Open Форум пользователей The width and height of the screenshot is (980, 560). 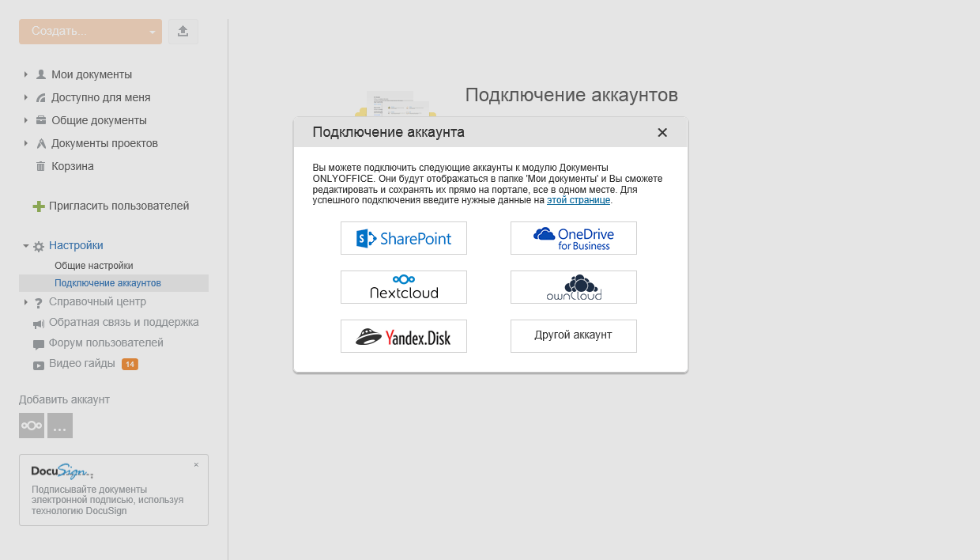[x=106, y=342]
